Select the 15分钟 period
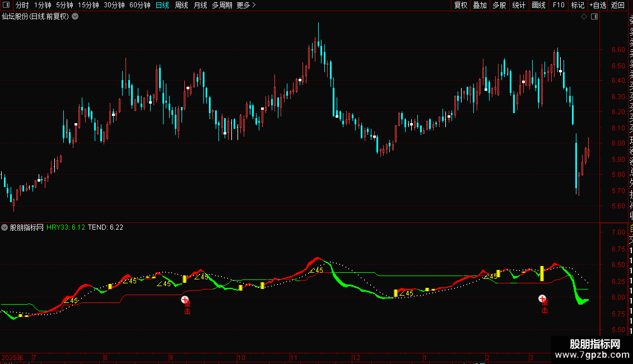This screenshot has width=633, height=364. (89, 5)
